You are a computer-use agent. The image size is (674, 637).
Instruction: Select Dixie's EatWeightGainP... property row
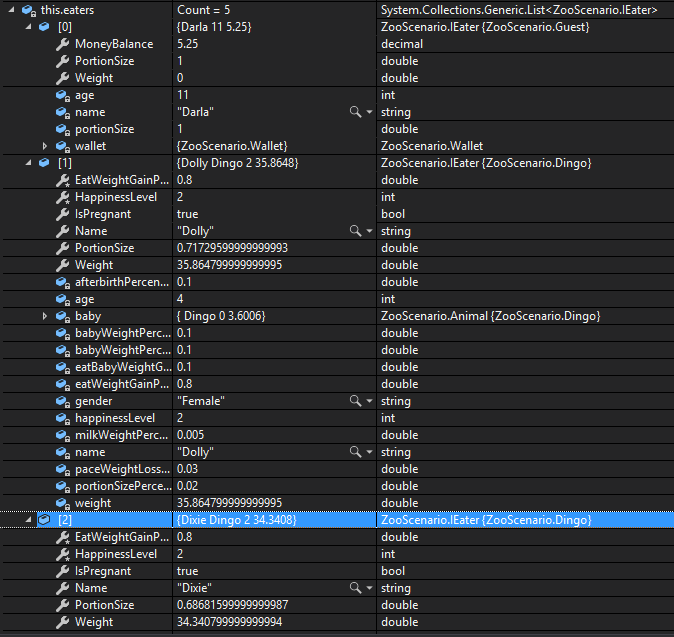tap(338, 537)
